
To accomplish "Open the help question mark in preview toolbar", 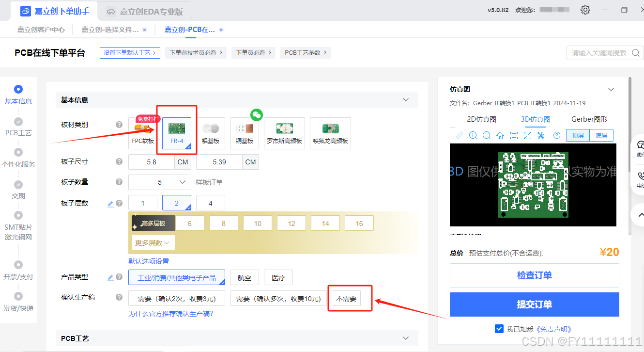I will (557, 135).
